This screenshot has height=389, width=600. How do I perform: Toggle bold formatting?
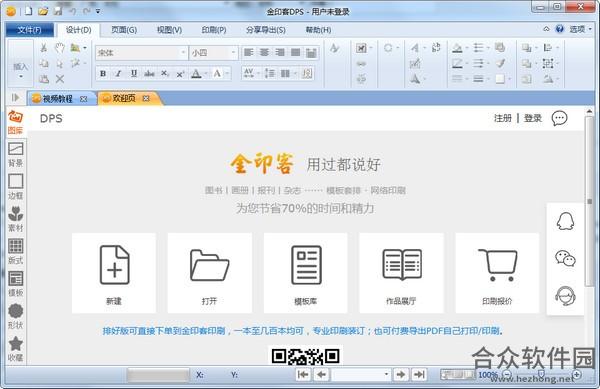coord(103,73)
